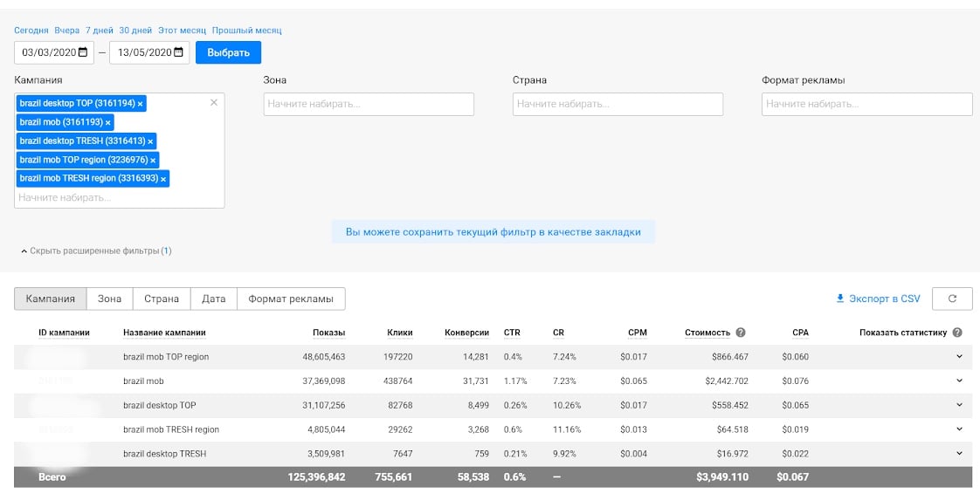Open the end date calendar picker icon

coord(179,52)
